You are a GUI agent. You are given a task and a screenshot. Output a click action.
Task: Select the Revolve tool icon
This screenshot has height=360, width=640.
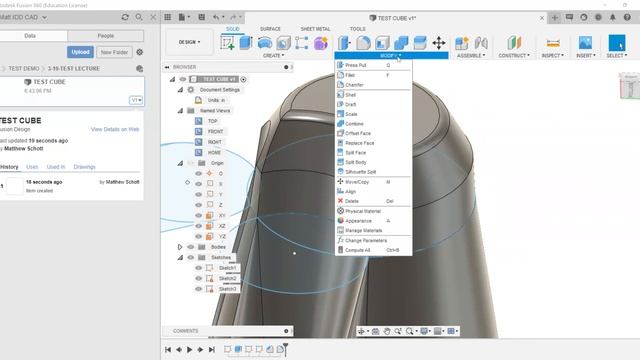coord(264,43)
